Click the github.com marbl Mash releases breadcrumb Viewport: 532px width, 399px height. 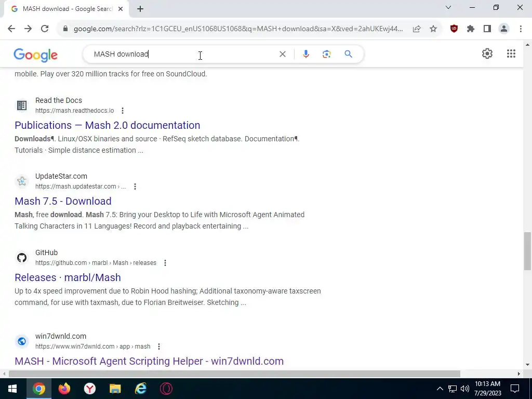click(x=96, y=263)
